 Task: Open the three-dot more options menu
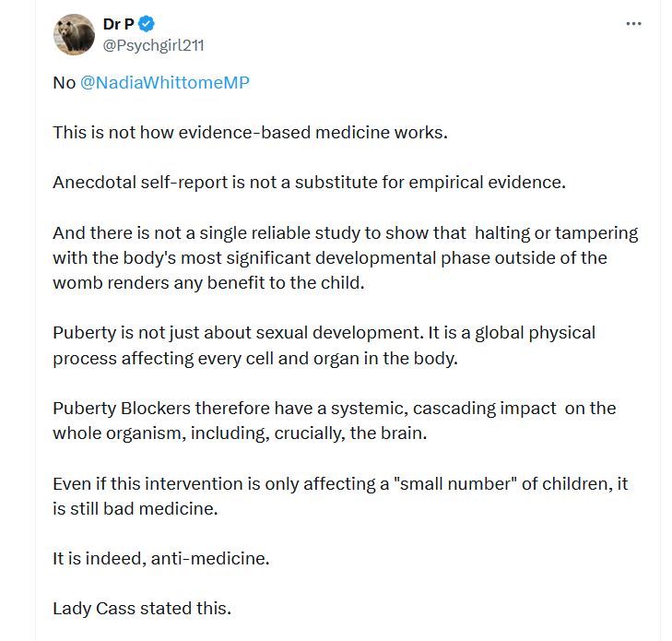click(633, 24)
